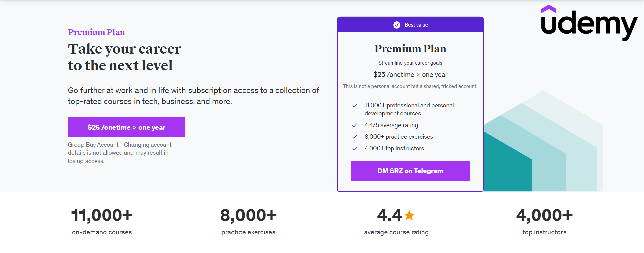Click the shared account disclaimer in card
Viewport: 644px width, 253px height.
[x=410, y=86]
